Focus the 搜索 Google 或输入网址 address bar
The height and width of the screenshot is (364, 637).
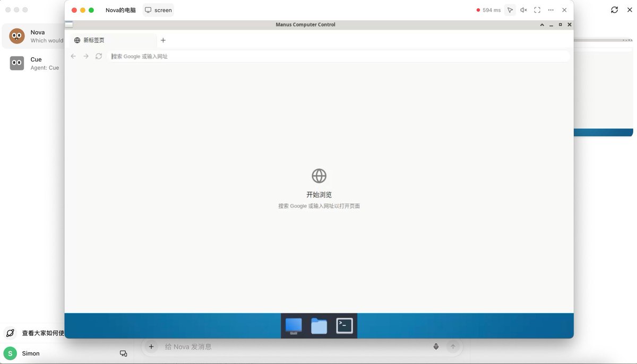338,56
